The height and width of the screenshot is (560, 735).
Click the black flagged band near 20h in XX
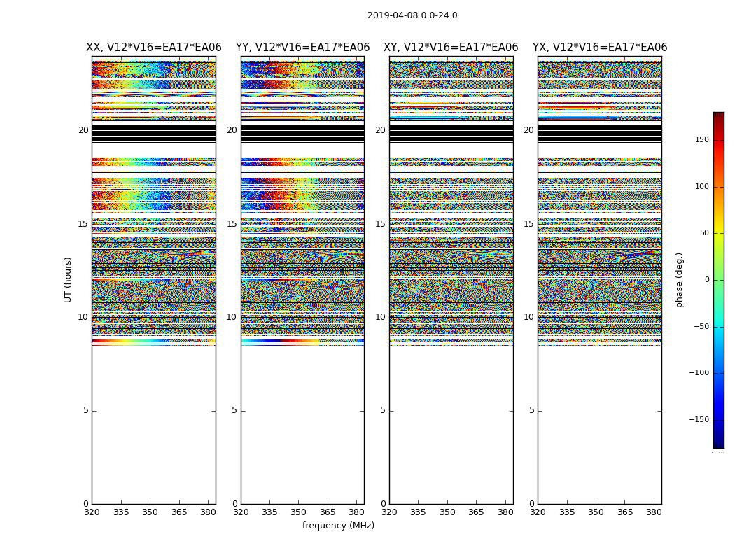pos(154,133)
